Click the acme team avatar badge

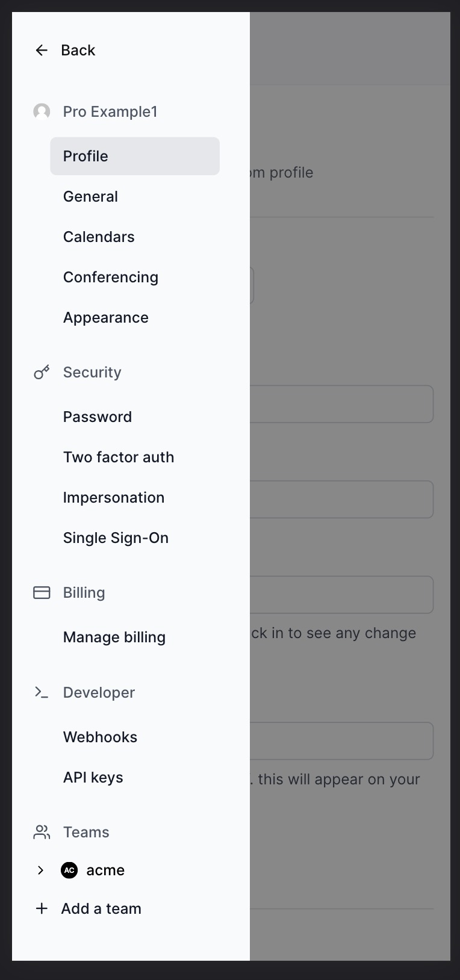pyautogui.click(x=69, y=870)
